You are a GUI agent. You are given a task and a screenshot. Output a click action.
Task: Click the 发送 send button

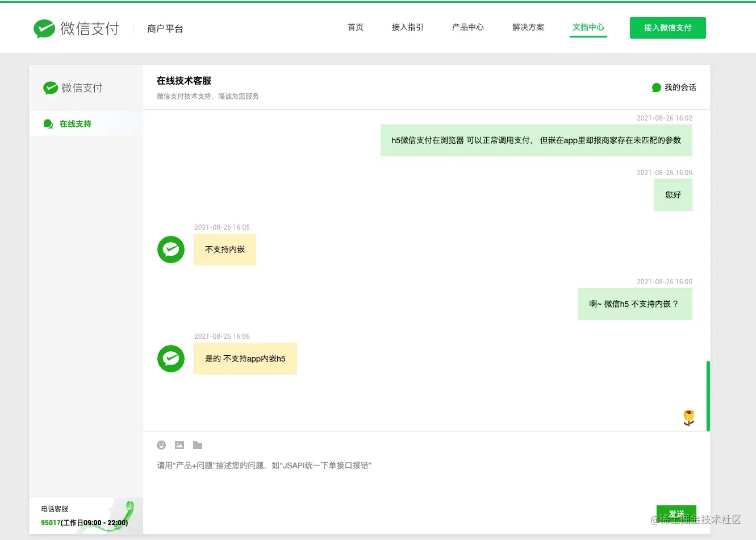[x=676, y=514]
